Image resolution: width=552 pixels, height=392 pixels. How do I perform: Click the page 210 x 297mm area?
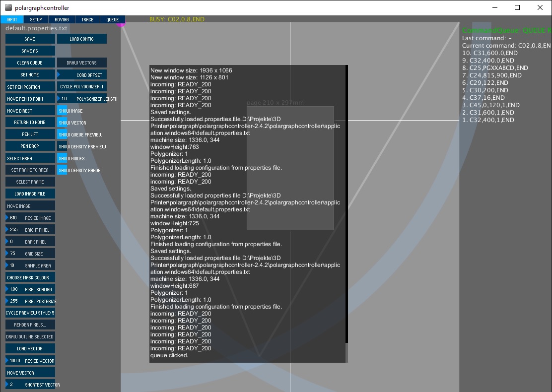pos(290,168)
